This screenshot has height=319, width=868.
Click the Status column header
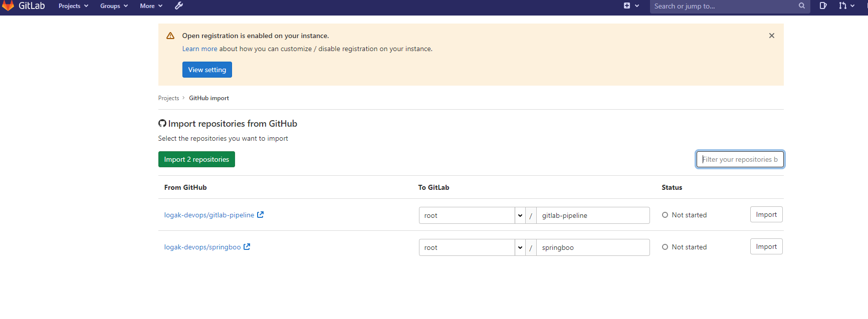pos(672,187)
